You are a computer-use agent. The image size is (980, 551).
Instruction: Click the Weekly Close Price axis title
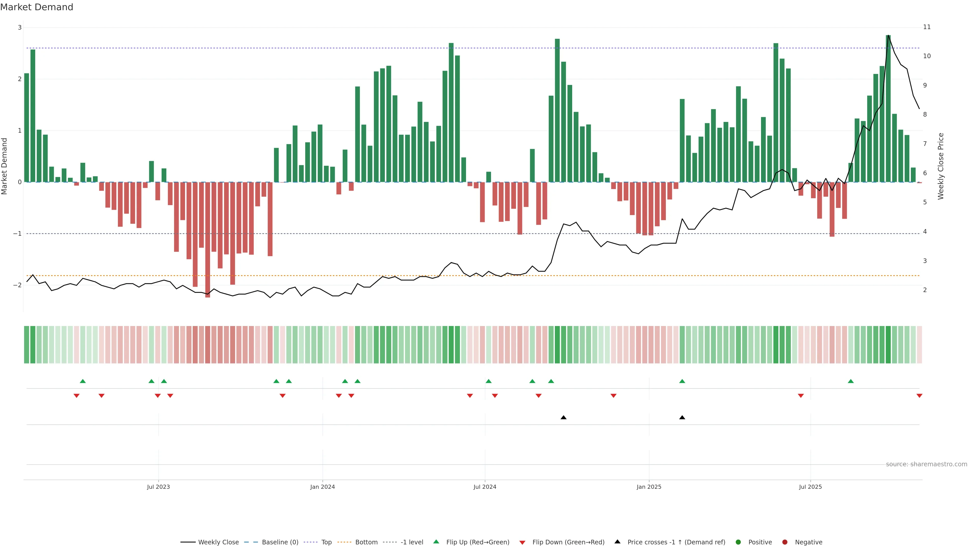pyautogui.click(x=941, y=166)
